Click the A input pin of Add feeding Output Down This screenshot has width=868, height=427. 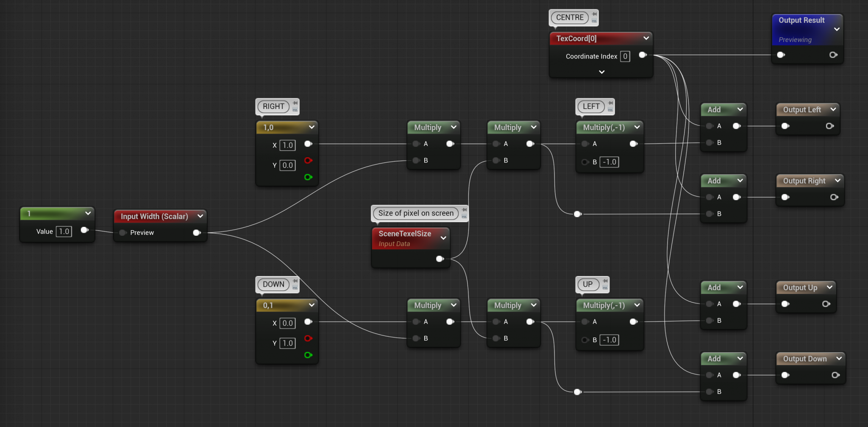(x=709, y=375)
